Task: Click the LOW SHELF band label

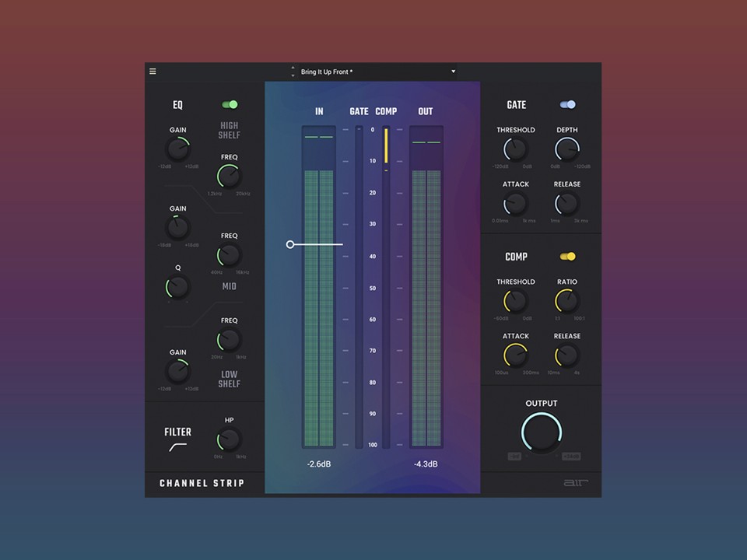Action: [229, 380]
